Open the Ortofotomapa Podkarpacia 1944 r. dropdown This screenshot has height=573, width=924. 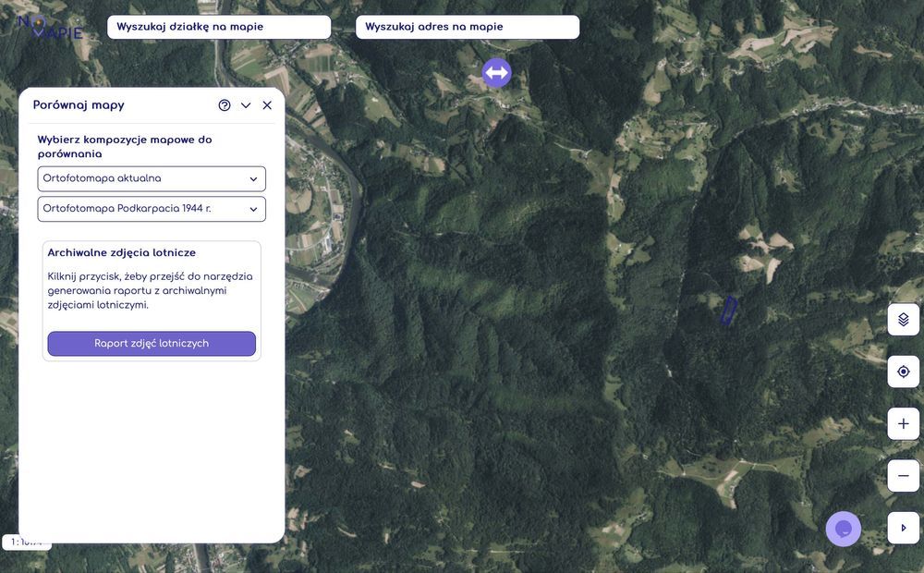pyautogui.click(x=152, y=209)
